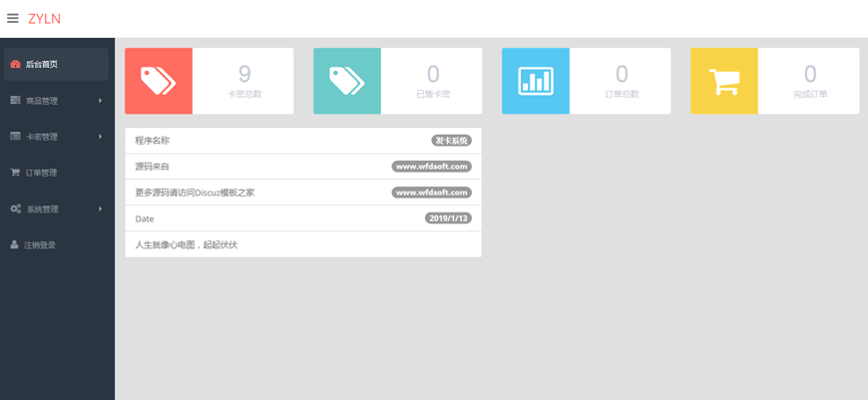This screenshot has height=400, width=868.
Task: Click the cart icon beside 订单管理
Action: tap(15, 173)
